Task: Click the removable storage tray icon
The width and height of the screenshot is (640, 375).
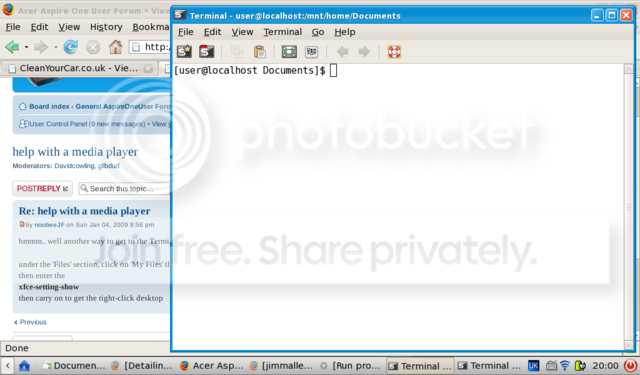Action: [x=551, y=366]
